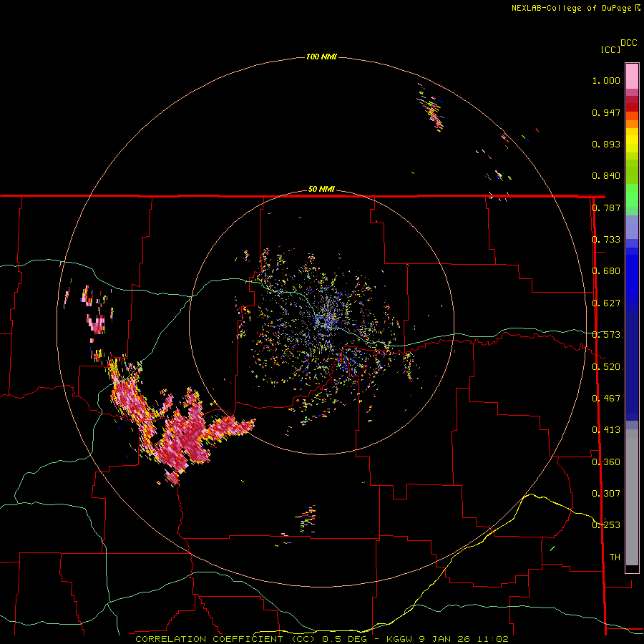Click the yellow segment of the color bar
This screenshot has width=644, height=644.
click(632, 141)
